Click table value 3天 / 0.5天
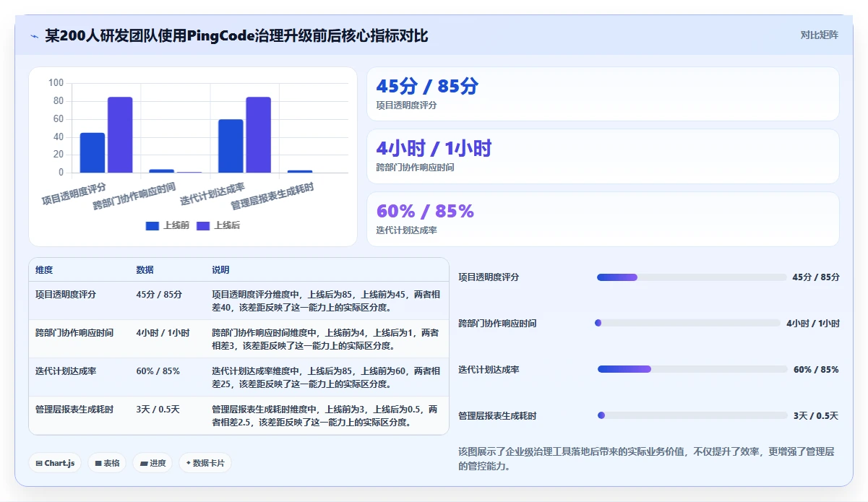The image size is (868, 502). (158, 410)
